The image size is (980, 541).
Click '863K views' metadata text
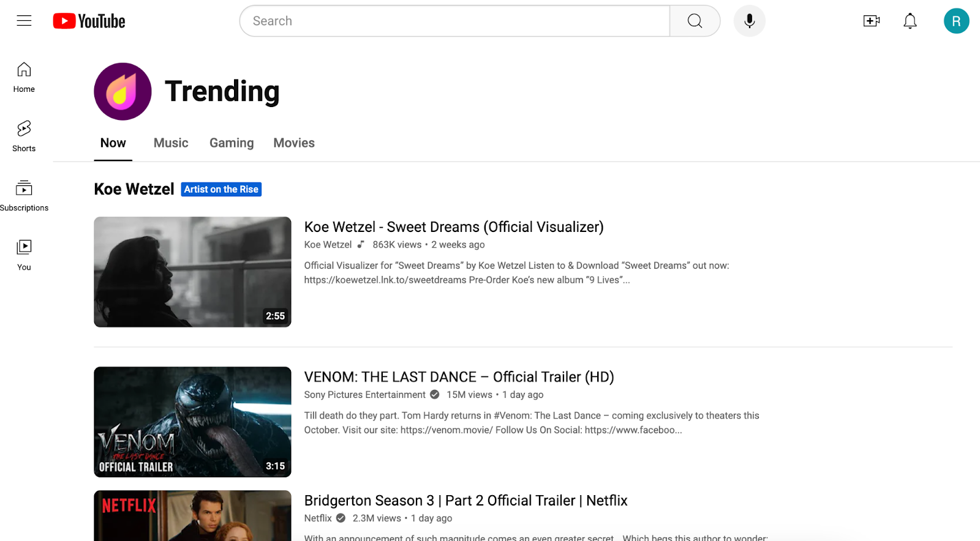click(x=397, y=244)
